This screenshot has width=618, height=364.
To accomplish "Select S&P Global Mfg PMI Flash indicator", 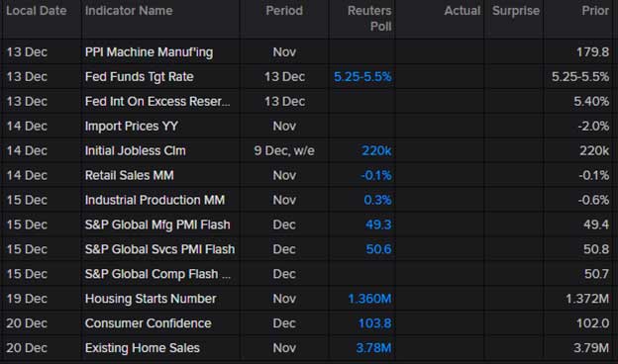I will (157, 225).
